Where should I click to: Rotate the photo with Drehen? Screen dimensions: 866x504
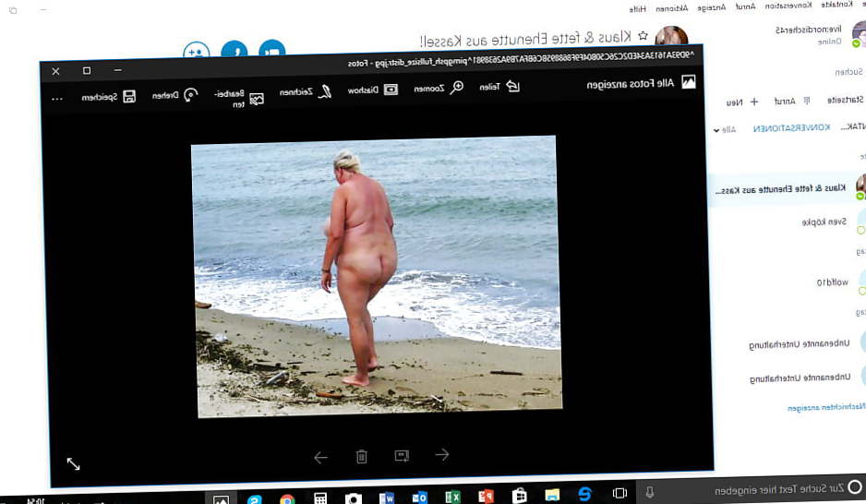(x=190, y=94)
